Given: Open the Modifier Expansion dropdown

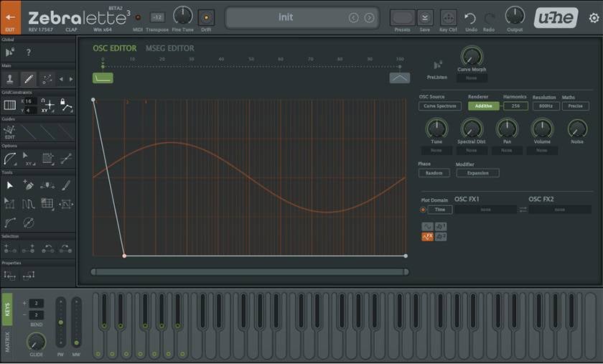Looking at the screenshot, I should [x=477, y=173].
